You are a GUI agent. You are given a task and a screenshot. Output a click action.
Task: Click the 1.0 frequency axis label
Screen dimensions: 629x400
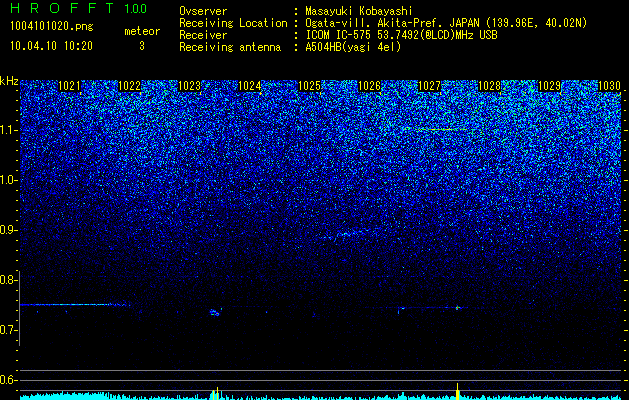[x=8, y=181]
